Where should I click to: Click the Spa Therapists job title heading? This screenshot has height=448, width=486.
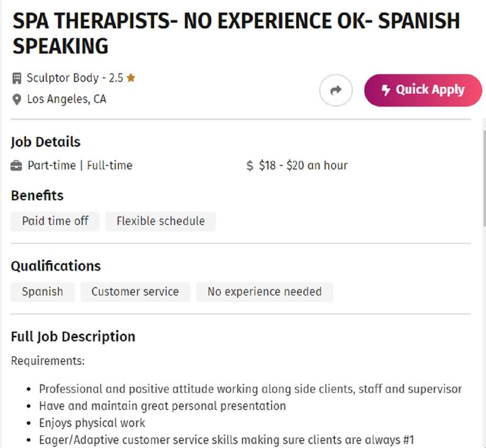(236, 33)
